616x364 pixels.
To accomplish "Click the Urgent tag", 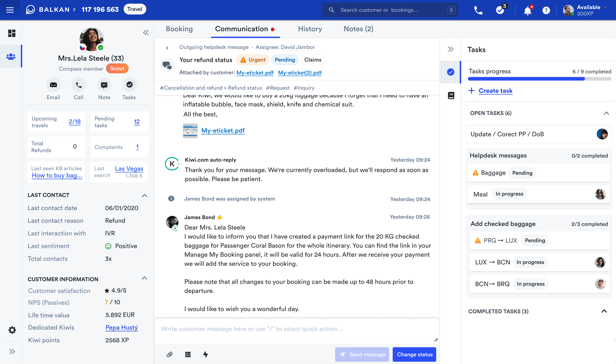I will click(x=253, y=60).
